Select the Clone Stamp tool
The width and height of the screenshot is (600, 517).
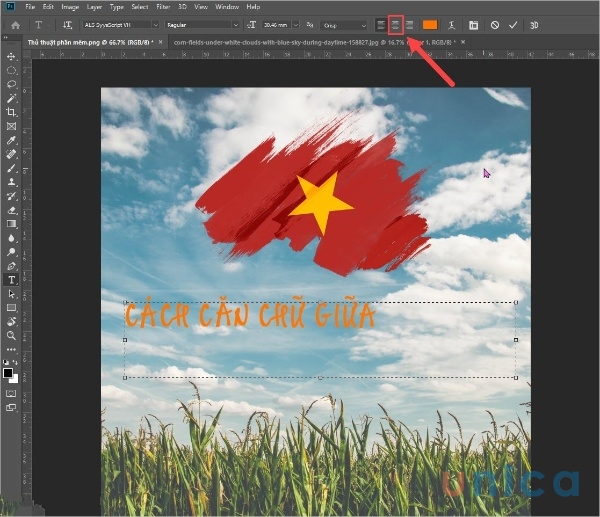[11, 182]
